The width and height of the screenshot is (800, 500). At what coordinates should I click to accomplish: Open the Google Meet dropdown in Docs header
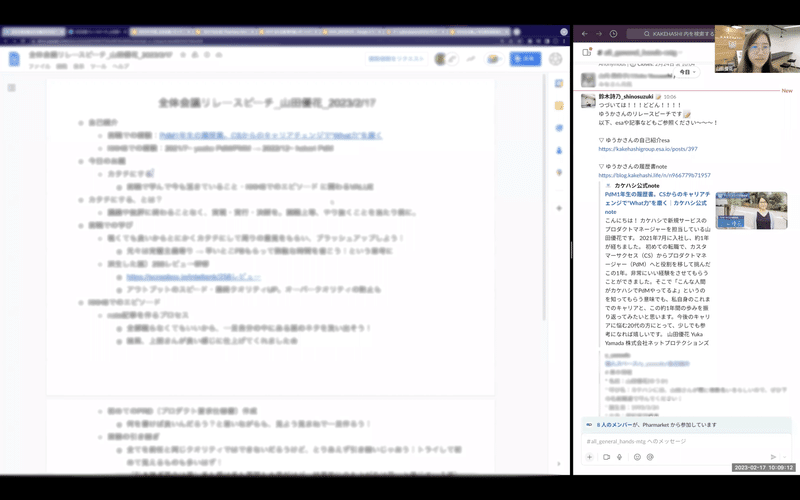click(493, 59)
